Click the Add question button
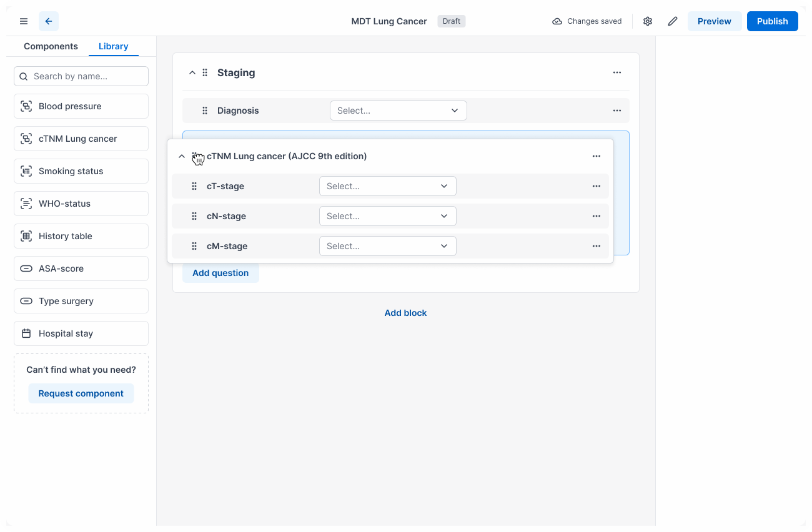This screenshot has width=812, height=532. (x=220, y=273)
